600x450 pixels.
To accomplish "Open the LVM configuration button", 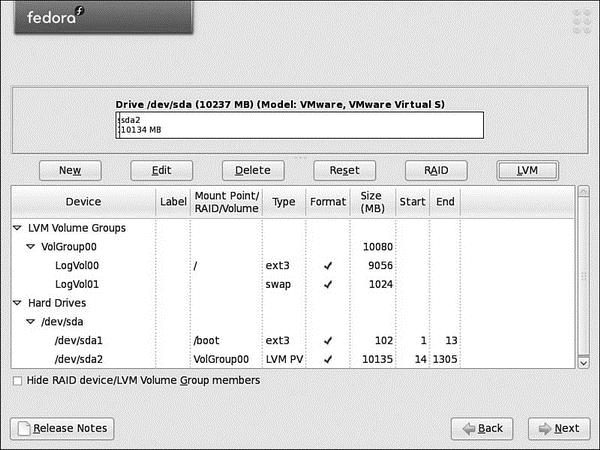I will [x=527, y=170].
